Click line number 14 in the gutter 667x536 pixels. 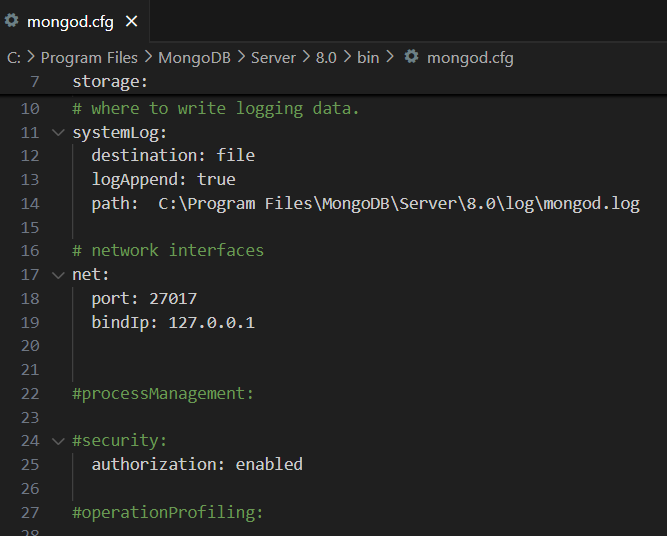click(x=30, y=204)
